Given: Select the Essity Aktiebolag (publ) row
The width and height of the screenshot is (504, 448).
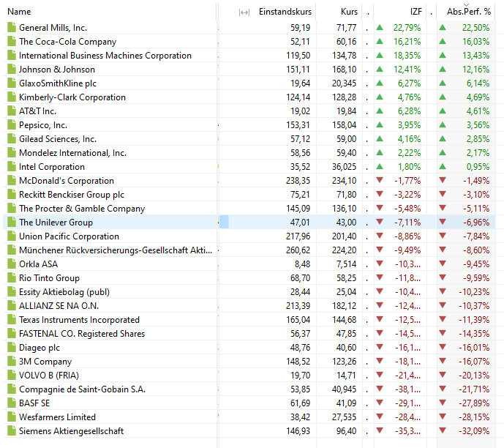Looking at the screenshot, I should click(249, 291).
